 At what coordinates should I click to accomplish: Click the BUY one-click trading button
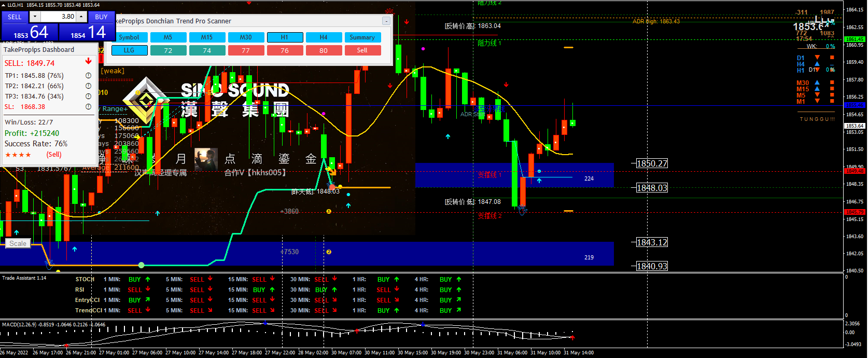(x=101, y=17)
